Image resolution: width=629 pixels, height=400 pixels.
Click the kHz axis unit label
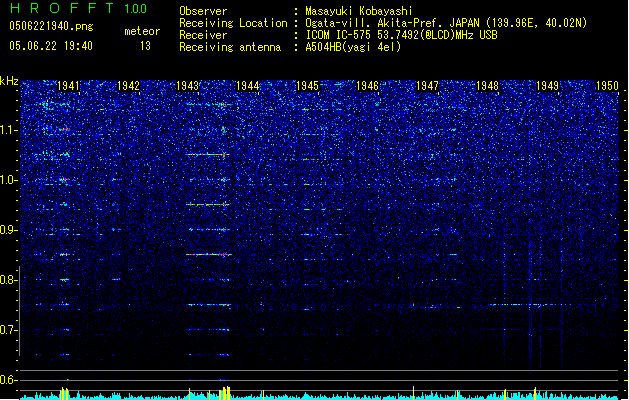[9, 81]
